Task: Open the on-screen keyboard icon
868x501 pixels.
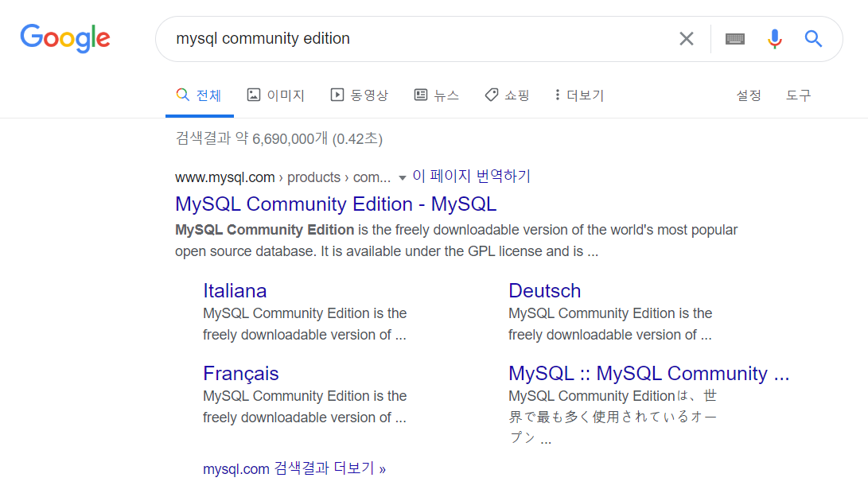Action: (x=734, y=39)
